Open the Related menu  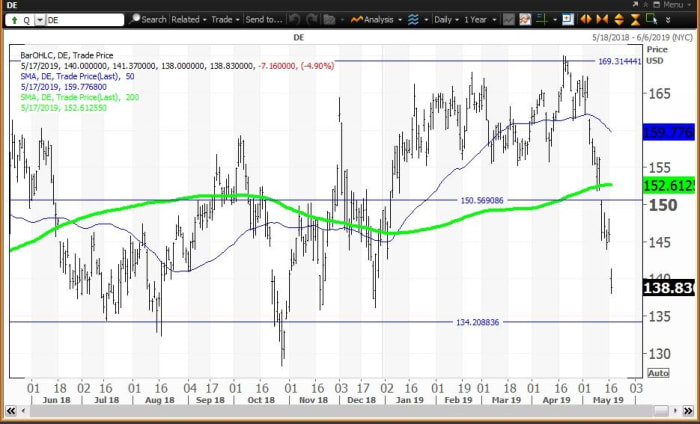pos(188,19)
